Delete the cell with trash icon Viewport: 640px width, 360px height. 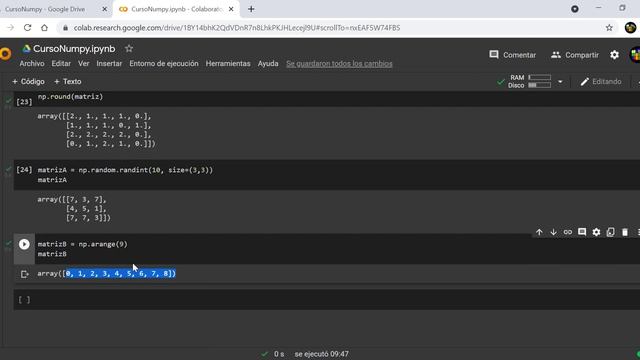point(625,232)
